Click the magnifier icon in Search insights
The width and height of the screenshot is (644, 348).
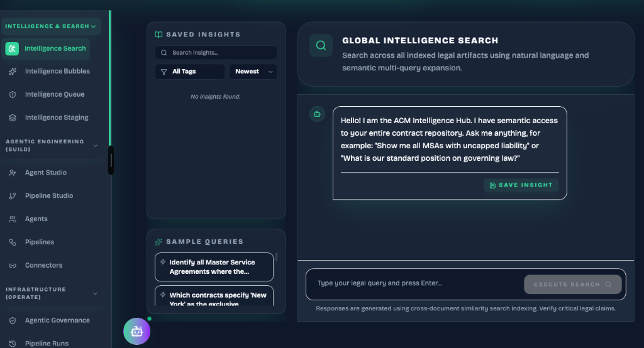click(164, 53)
